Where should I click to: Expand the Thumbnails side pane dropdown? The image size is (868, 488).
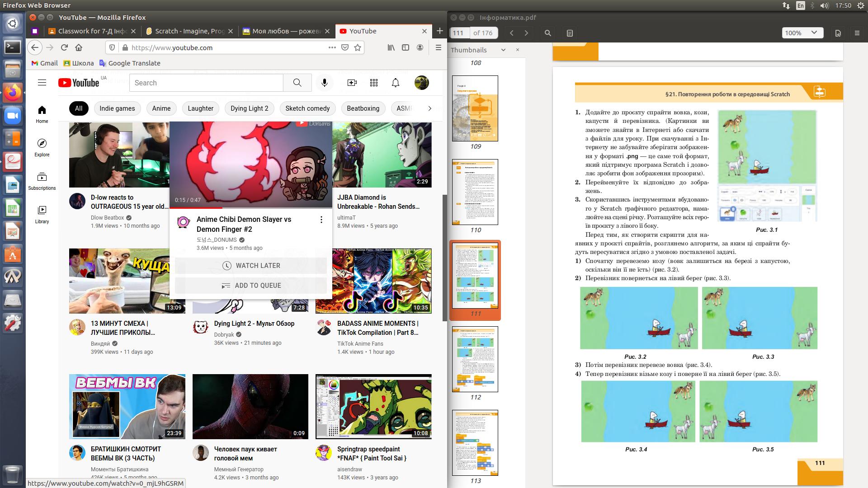click(x=503, y=50)
